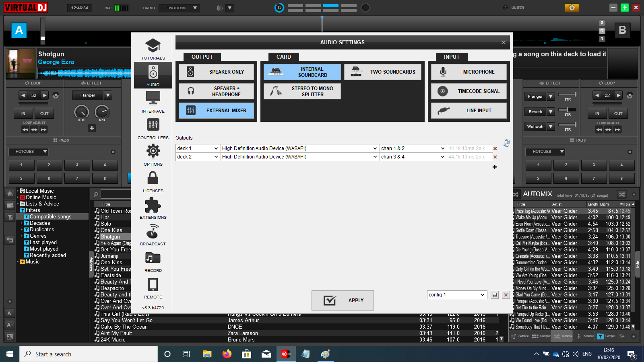Enable Microphone input
644x362 pixels.
click(x=469, y=72)
